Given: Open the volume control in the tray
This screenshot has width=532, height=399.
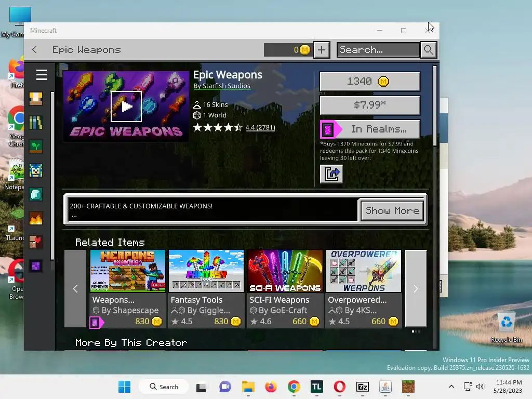Looking at the screenshot, I should [x=480, y=387].
